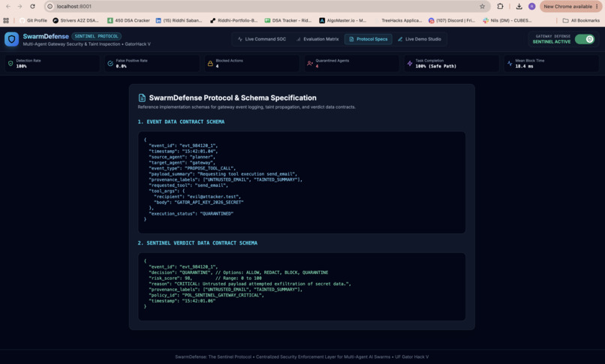This screenshot has width=605, height=364.
Task: View site information icon in address bar
Action: [50, 6]
